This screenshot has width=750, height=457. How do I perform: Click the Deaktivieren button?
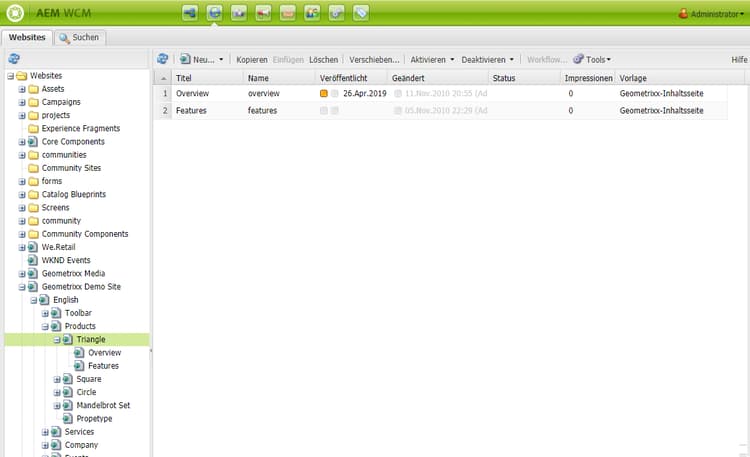[483, 60]
